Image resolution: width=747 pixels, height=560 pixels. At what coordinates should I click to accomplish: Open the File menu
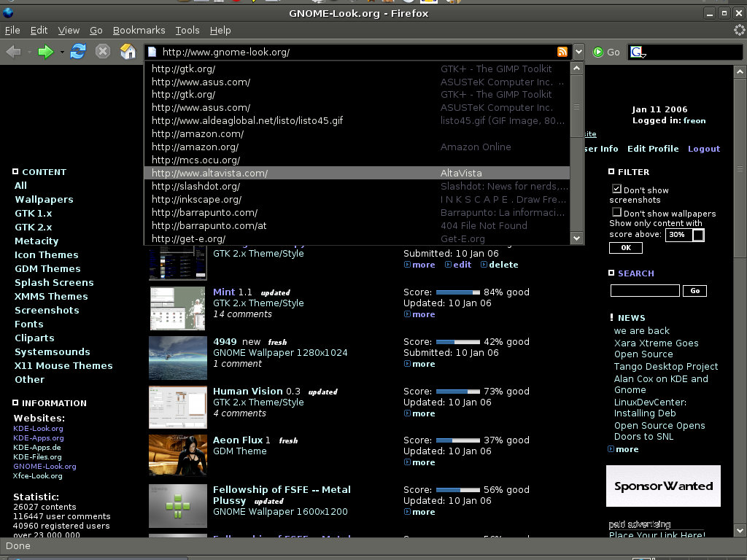pos(12,30)
